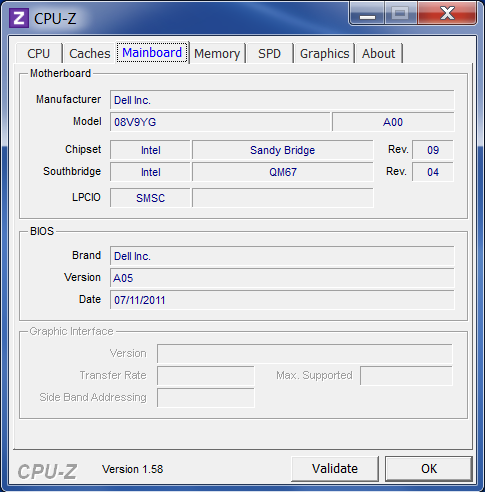Click the disabled maximize button

click(401, 13)
